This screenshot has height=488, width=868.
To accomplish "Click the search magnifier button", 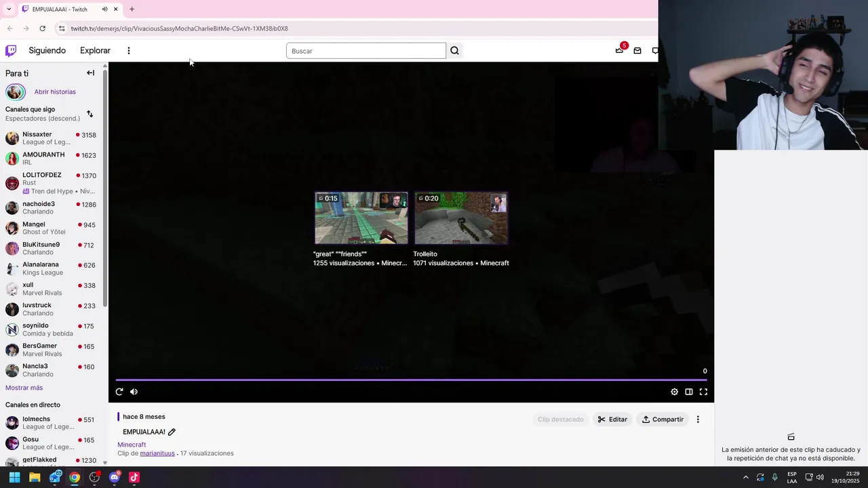I will pyautogui.click(x=454, y=51).
